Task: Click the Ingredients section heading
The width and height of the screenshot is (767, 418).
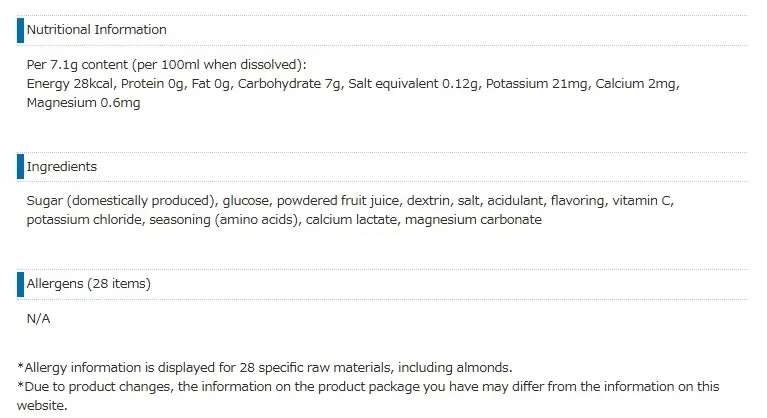Action: [62, 167]
